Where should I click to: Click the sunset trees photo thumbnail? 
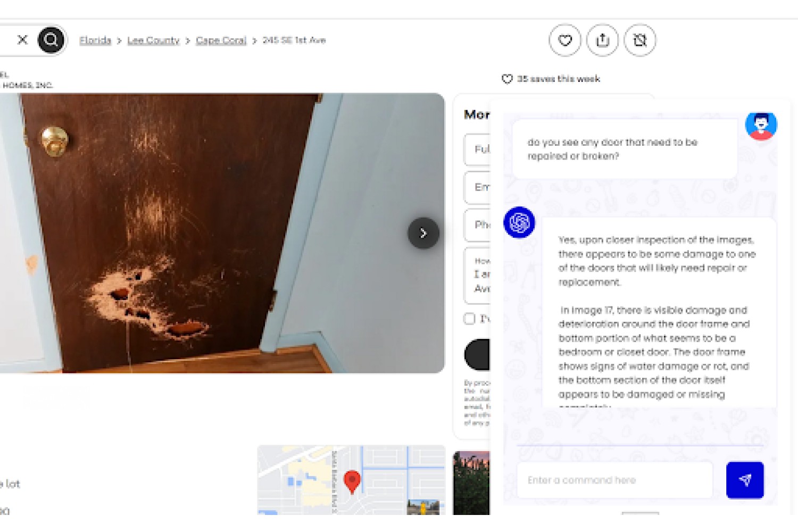coord(471,483)
